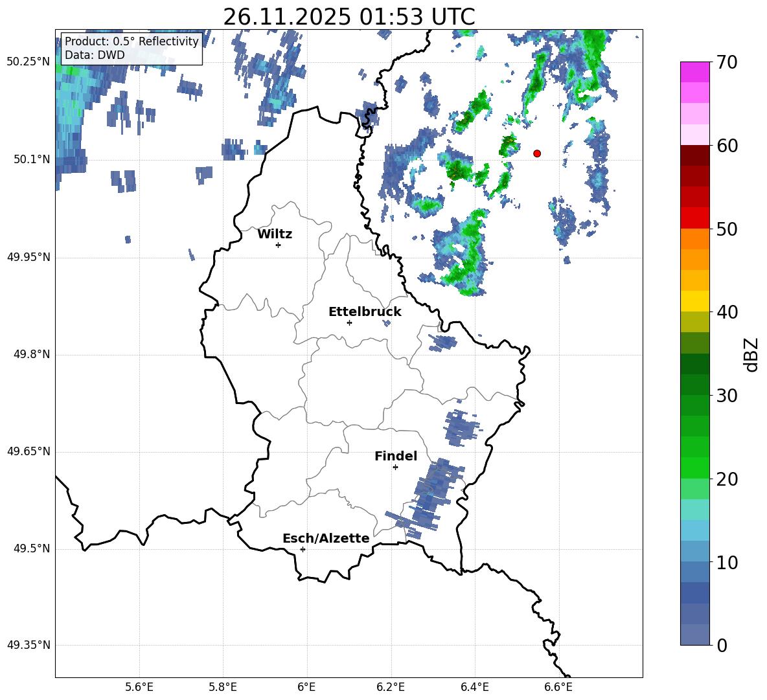Screen dimensions: 767x700
Task: Click the 50.1°N latitude label
Action: [x=32, y=160]
